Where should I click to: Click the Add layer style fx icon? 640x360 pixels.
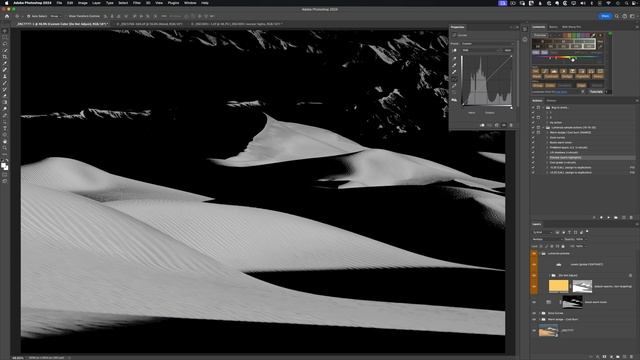pyautogui.click(x=598, y=356)
